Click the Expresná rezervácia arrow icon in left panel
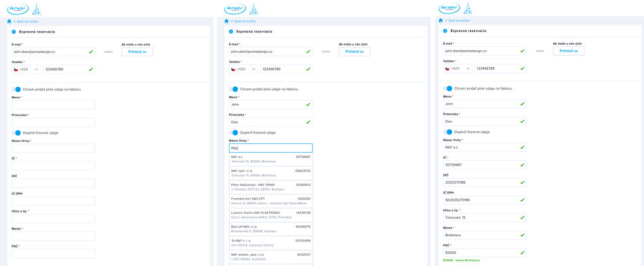The image size is (644, 266). click(14, 31)
